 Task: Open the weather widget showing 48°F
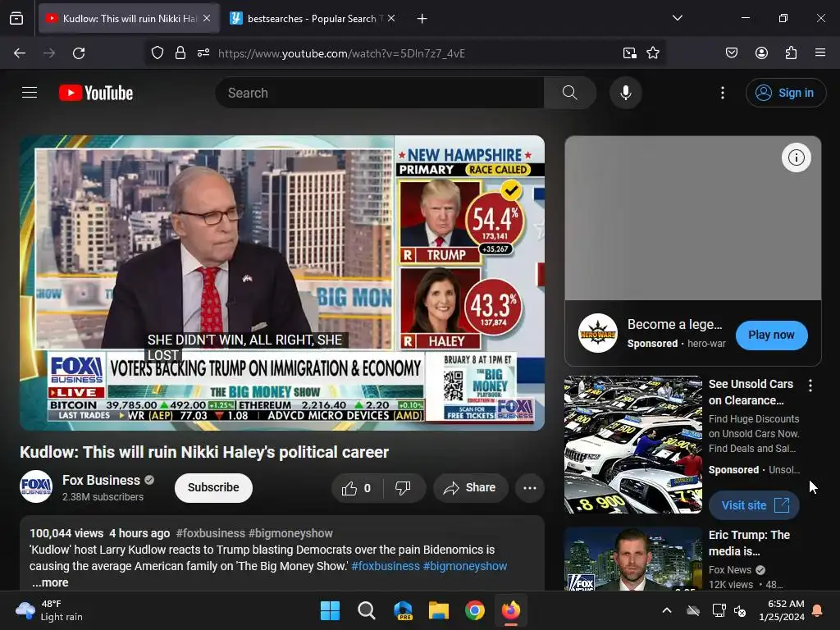click(49, 610)
